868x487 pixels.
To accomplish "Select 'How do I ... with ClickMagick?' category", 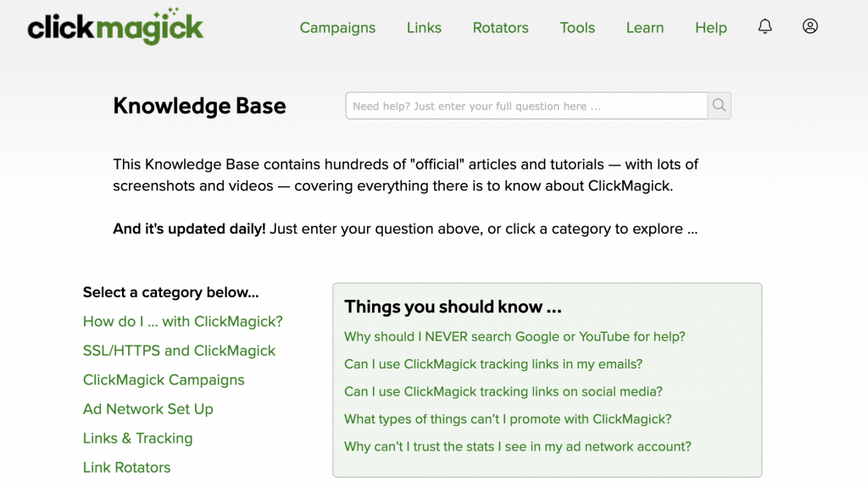I will point(183,322).
